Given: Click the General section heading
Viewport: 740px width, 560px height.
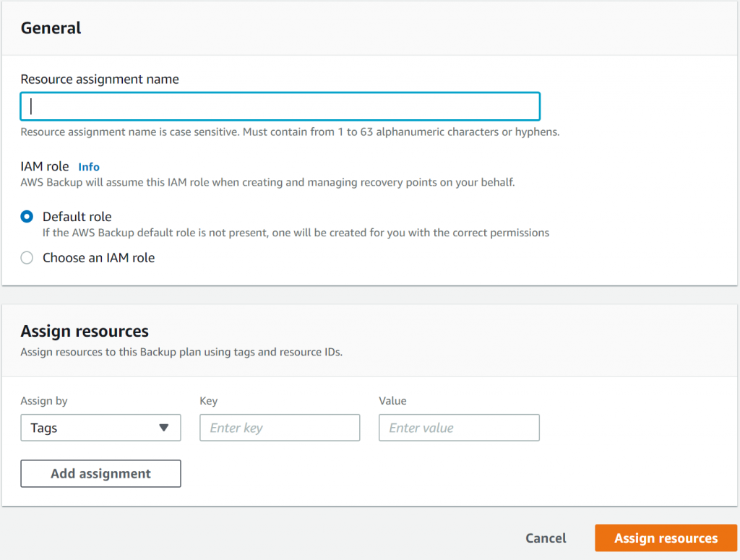Looking at the screenshot, I should pos(51,28).
